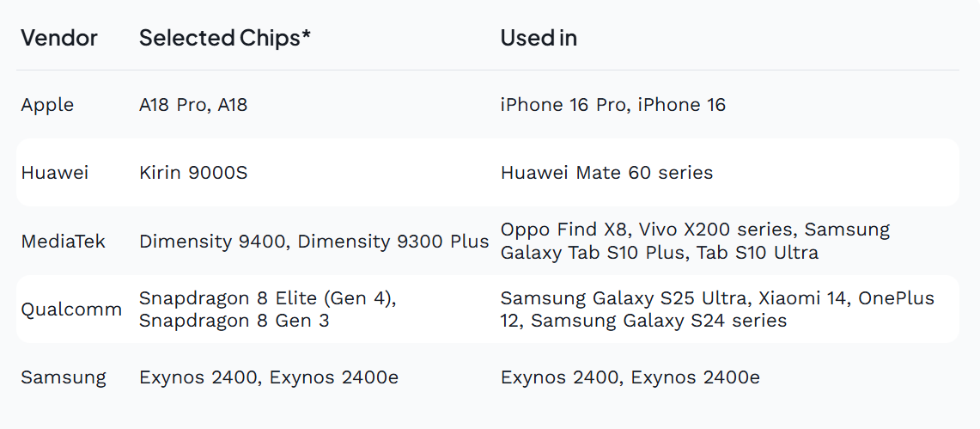This screenshot has width=980, height=429.
Task: Click the Used in column header
Action: click(x=539, y=38)
